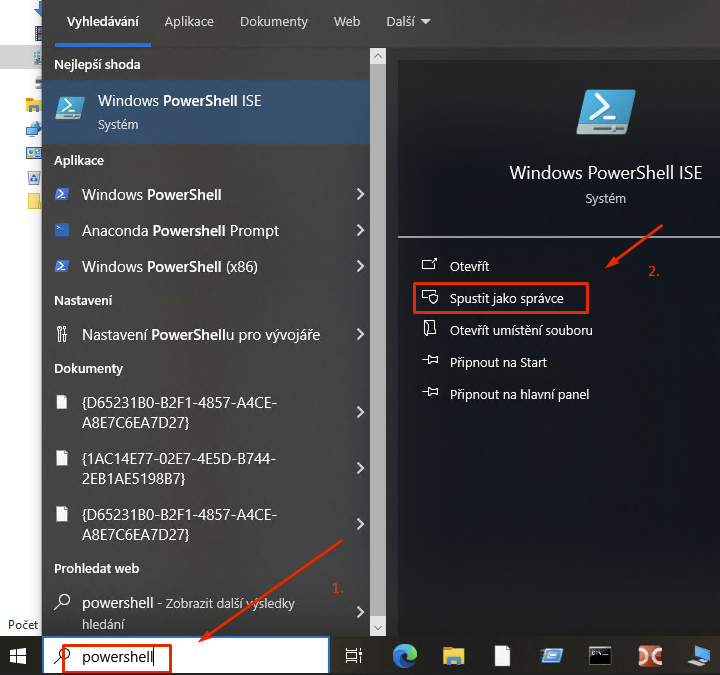
Task: Expand options for Windows PowerShell (x86)
Action: point(360,266)
